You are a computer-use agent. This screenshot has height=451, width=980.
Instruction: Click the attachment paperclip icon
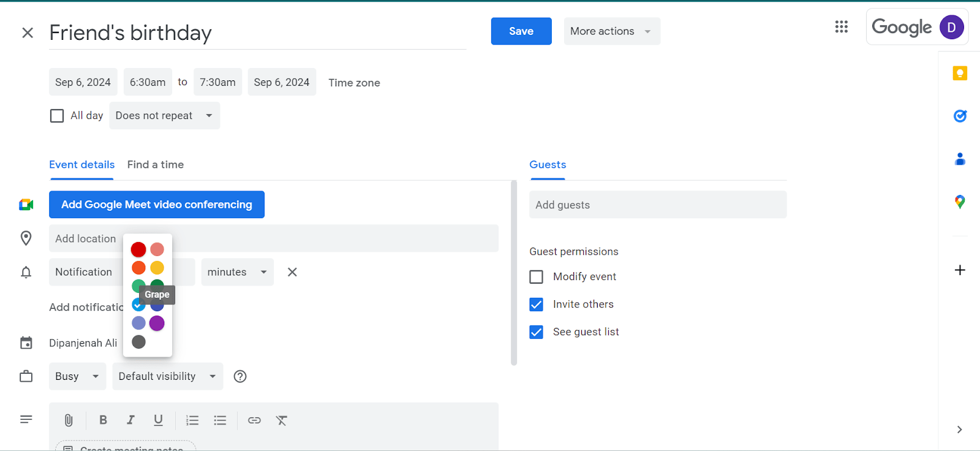click(69, 420)
